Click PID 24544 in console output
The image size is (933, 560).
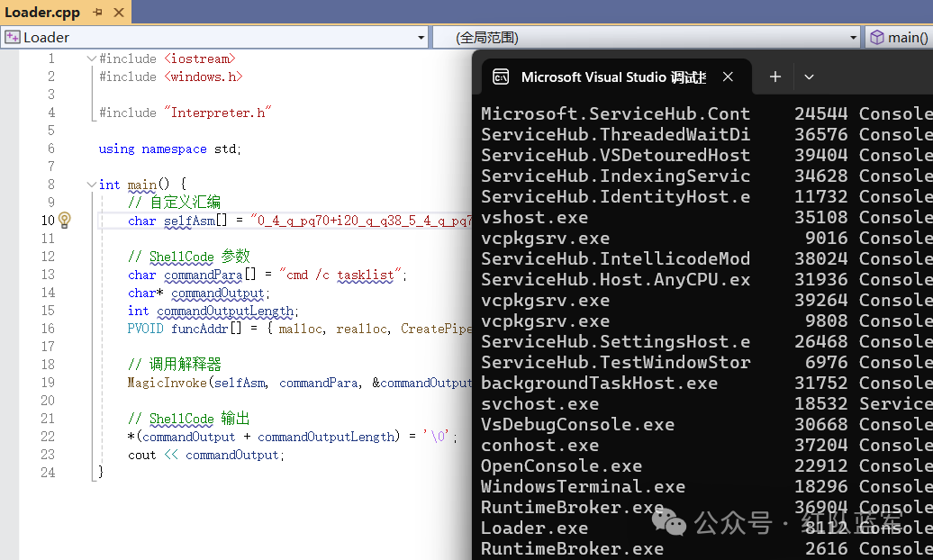click(821, 113)
